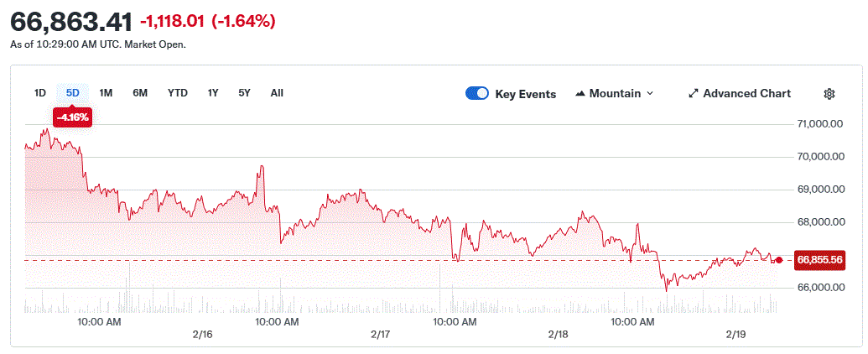Switch chart to 1M range
This screenshot has height=354, width=868.
106,93
